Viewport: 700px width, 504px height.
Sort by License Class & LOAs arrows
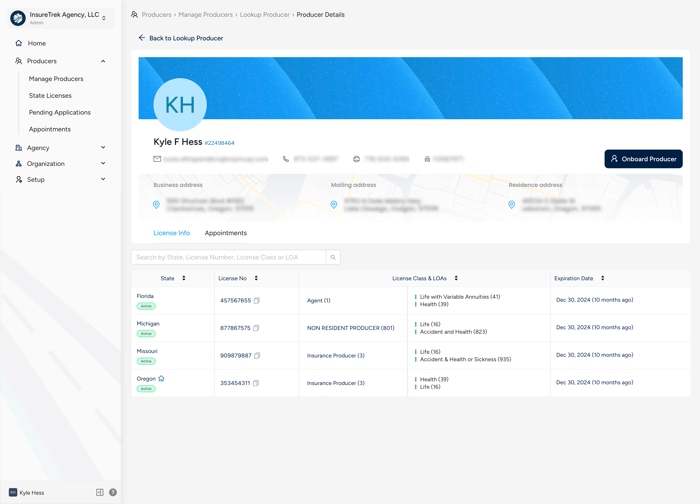coord(456,278)
